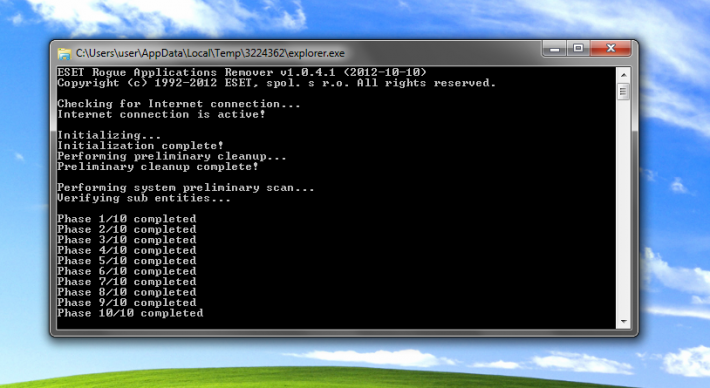Viewport: 710px width, 388px height.
Task: Click 'Internet connection is active!' line
Action: (x=162, y=114)
